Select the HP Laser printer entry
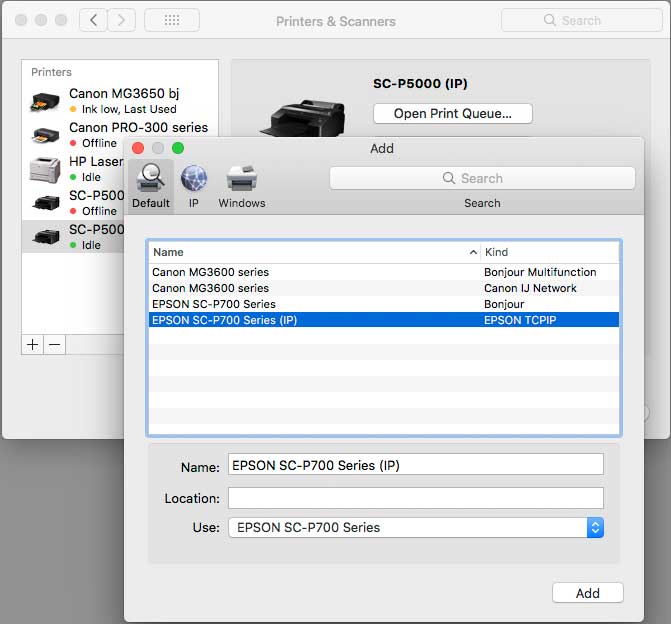 (x=73, y=169)
